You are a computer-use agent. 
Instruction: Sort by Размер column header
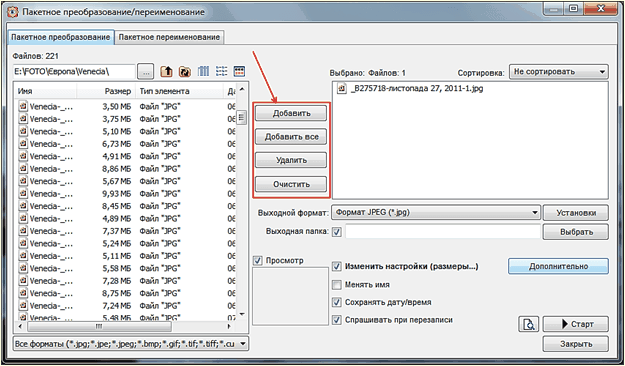106,91
